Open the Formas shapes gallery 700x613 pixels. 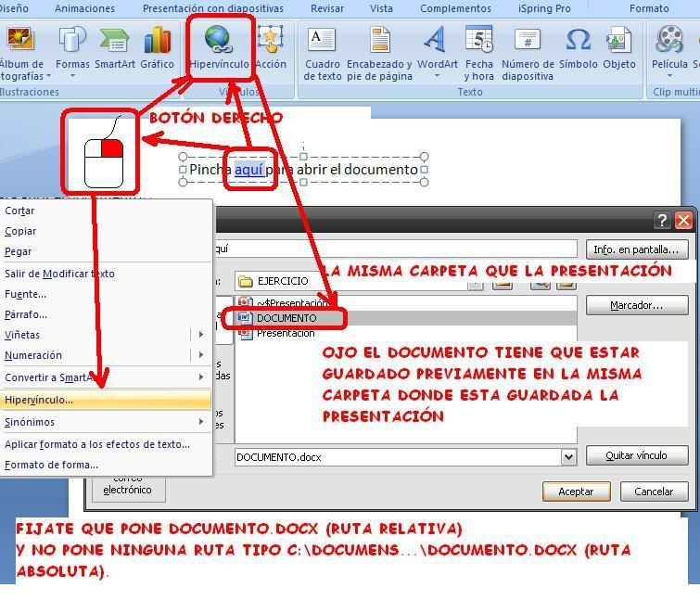click(x=72, y=53)
